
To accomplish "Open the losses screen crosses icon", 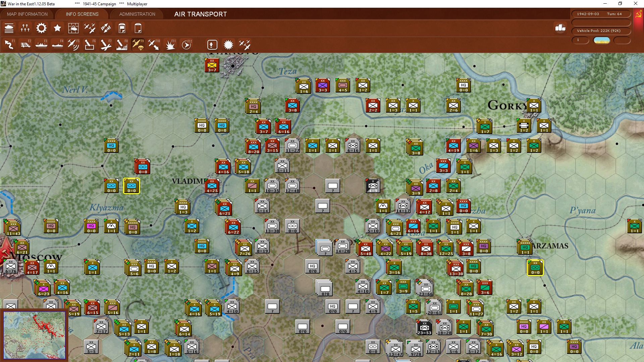I will [x=25, y=28].
